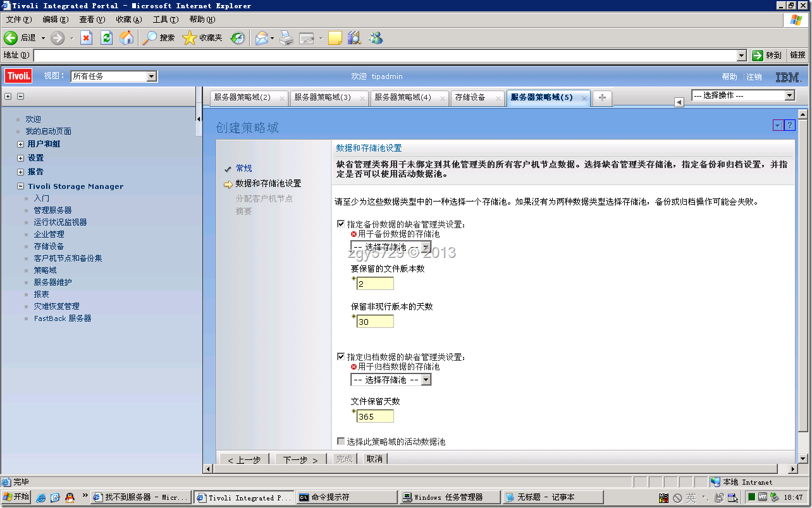Screen dimensions: 812x508
Task: Click the horizontal scrollbar right arrow
Action: click(793, 469)
